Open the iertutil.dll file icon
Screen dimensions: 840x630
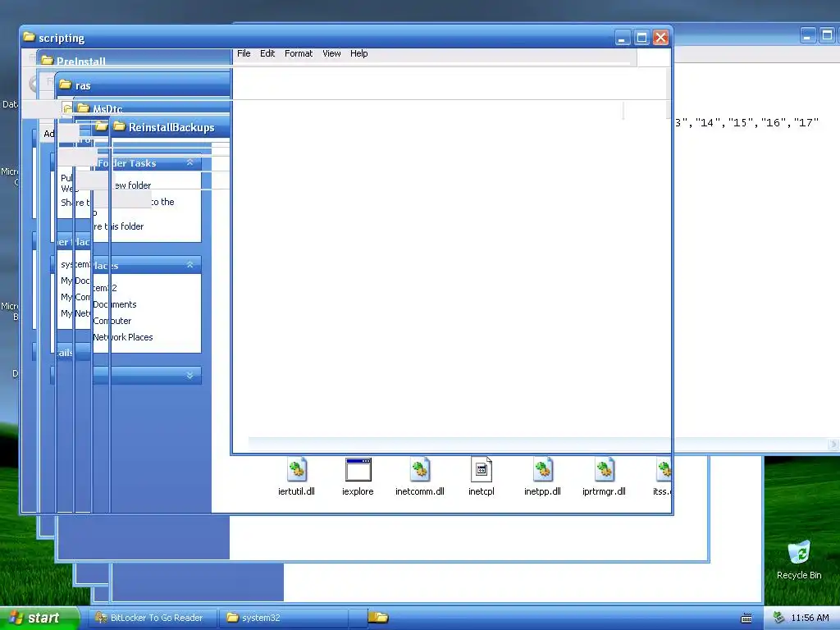point(297,470)
